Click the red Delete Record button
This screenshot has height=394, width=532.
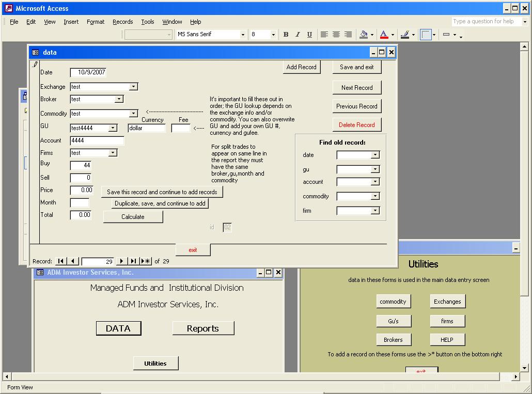click(357, 125)
